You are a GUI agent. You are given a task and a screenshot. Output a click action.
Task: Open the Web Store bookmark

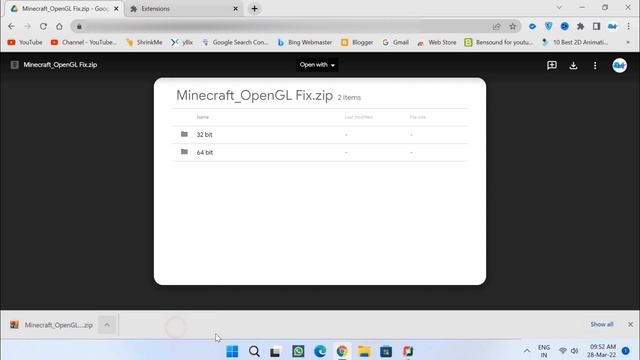pyautogui.click(x=436, y=42)
